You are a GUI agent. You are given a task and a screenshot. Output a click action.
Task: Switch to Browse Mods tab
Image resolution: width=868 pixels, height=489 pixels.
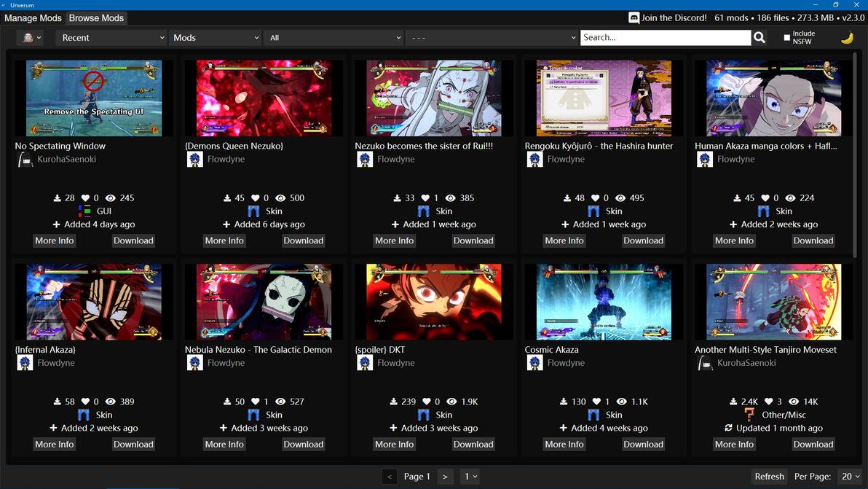96,18
